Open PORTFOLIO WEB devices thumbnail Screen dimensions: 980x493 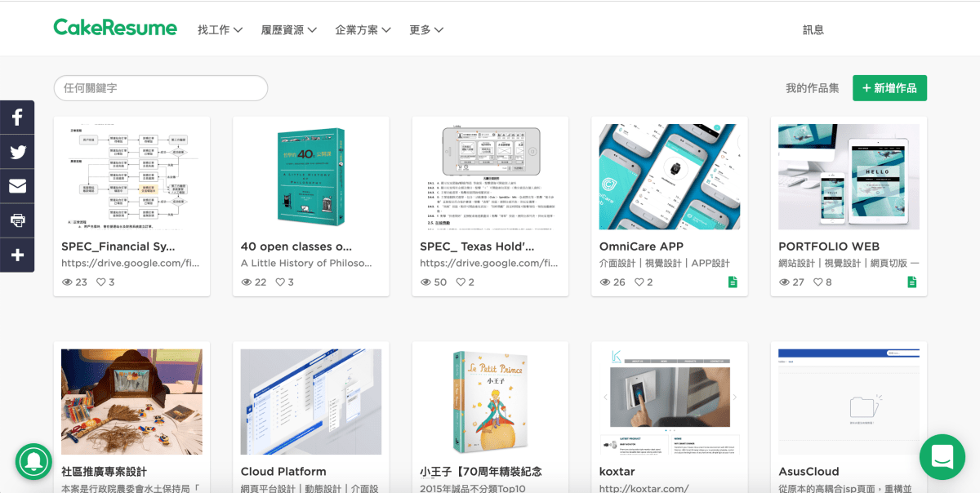click(849, 177)
